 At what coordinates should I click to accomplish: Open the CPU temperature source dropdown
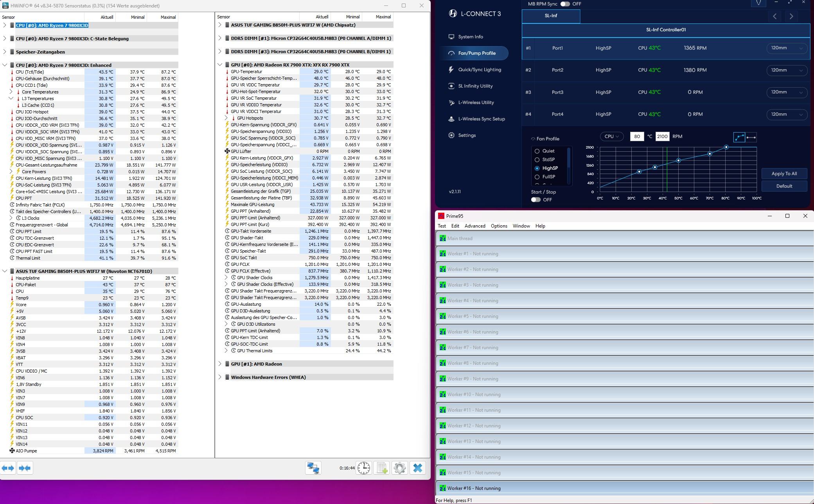(x=611, y=136)
